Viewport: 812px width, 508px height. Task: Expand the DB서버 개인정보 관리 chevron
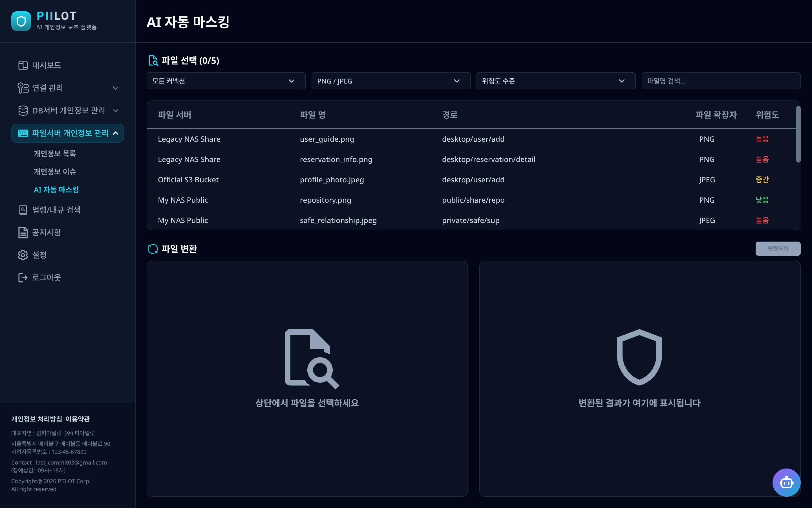(x=115, y=111)
